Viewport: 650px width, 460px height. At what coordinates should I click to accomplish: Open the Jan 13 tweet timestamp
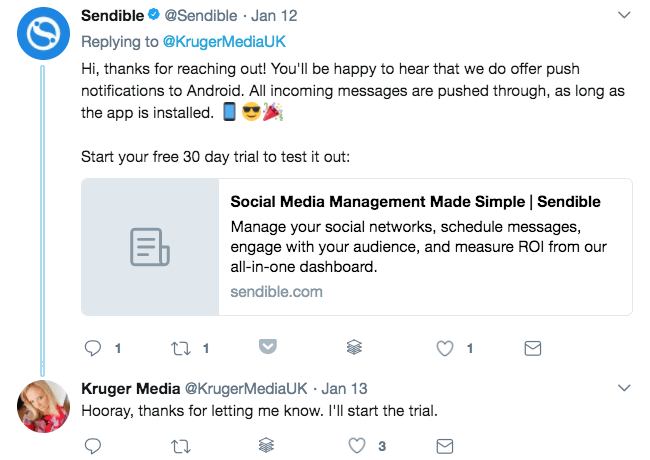[346, 388]
